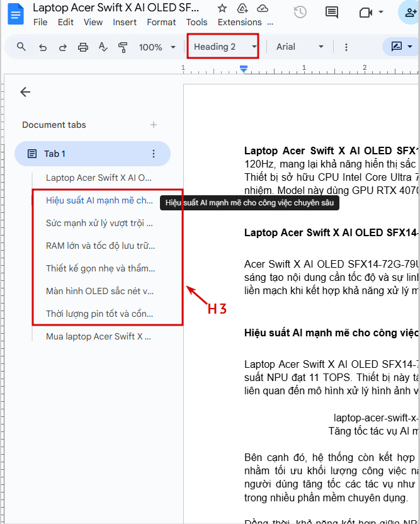Screen dimensions: 420x524
Task: Share the document with people
Action: click(x=410, y=13)
